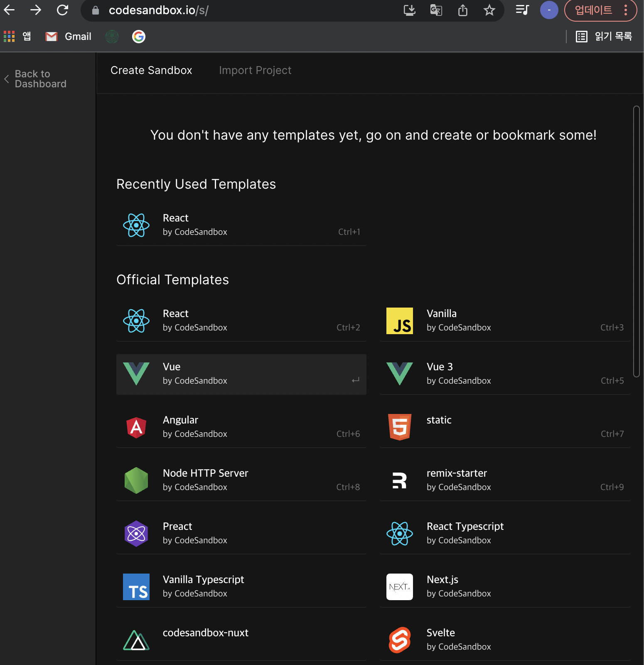Click the codesandbox-nuxt template icon
644x665 pixels.
(x=136, y=640)
